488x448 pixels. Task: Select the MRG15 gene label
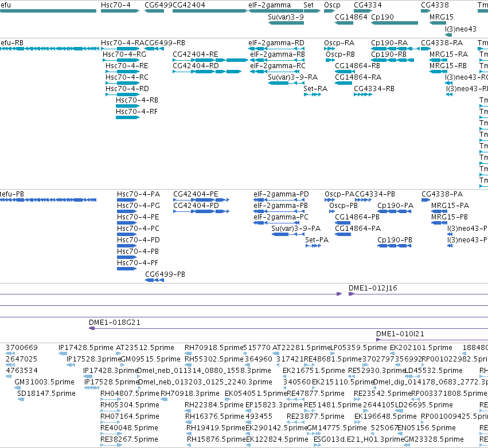pos(442,17)
